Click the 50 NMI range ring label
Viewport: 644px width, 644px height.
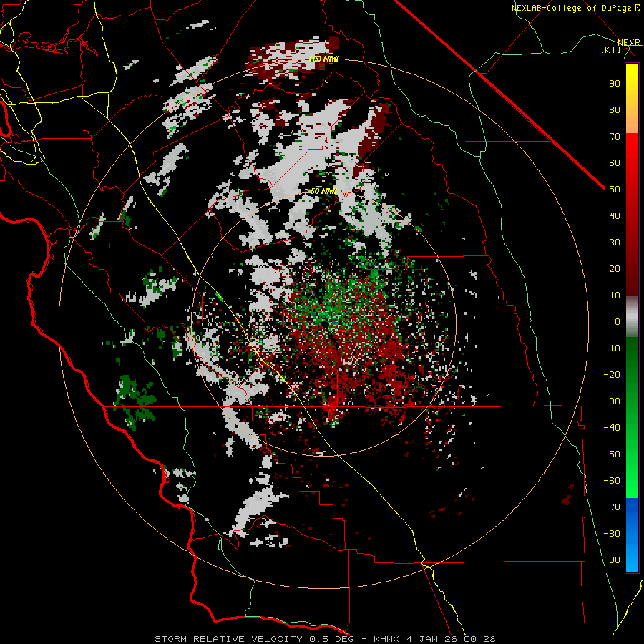[x=323, y=191]
